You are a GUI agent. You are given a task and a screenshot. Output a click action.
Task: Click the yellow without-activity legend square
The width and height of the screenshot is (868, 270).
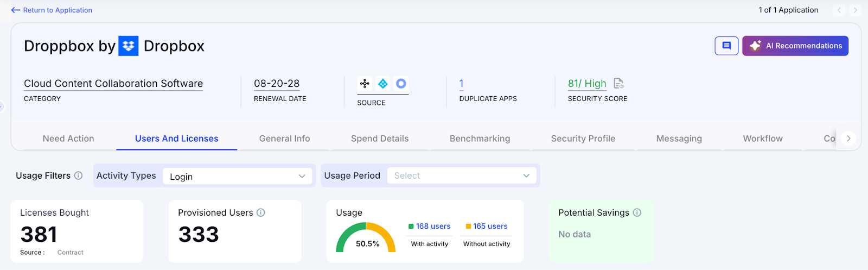pos(468,227)
